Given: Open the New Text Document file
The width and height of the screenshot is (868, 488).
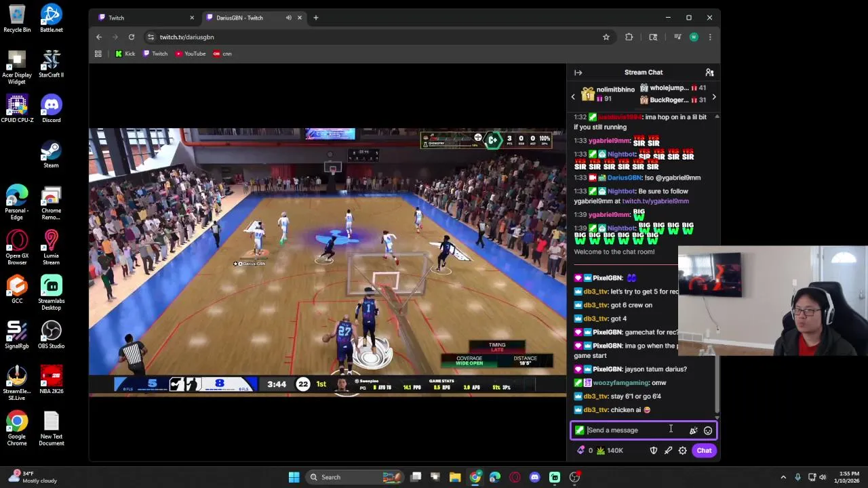Looking at the screenshot, I should (52, 428).
